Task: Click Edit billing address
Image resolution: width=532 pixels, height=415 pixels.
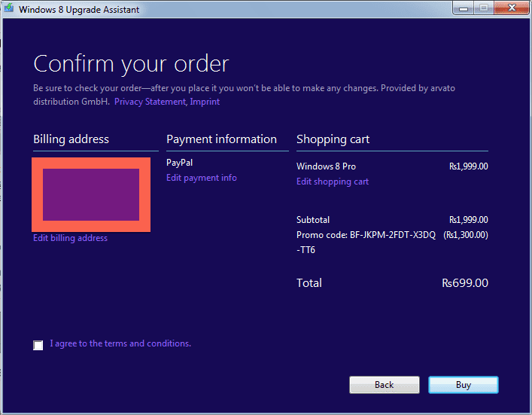Action: (x=70, y=238)
